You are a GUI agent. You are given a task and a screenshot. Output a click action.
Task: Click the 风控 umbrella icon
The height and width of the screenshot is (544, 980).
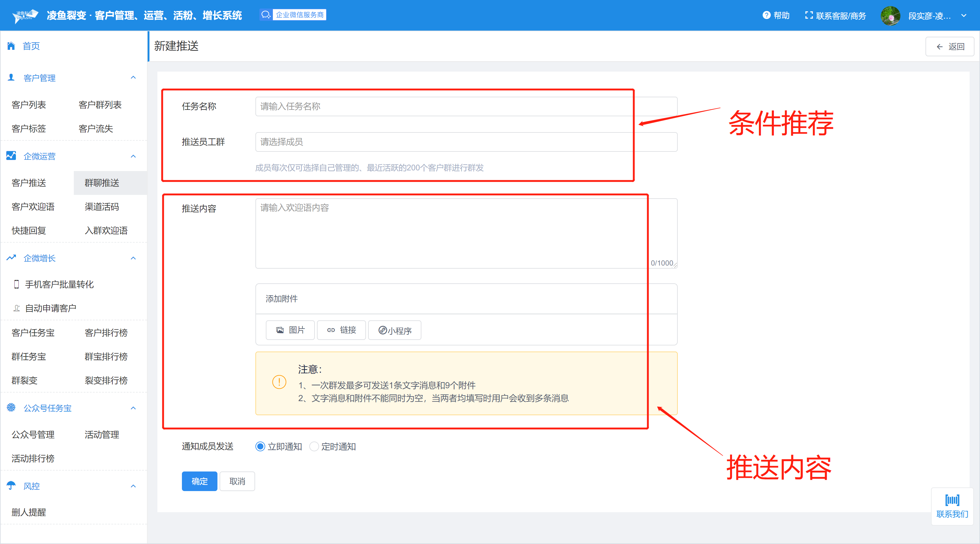click(11, 486)
